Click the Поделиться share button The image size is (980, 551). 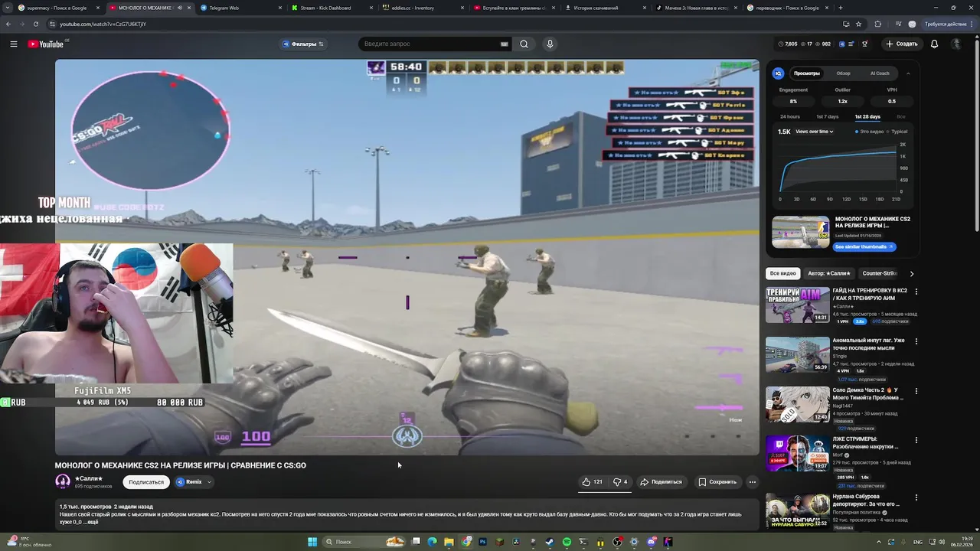point(661,481)
